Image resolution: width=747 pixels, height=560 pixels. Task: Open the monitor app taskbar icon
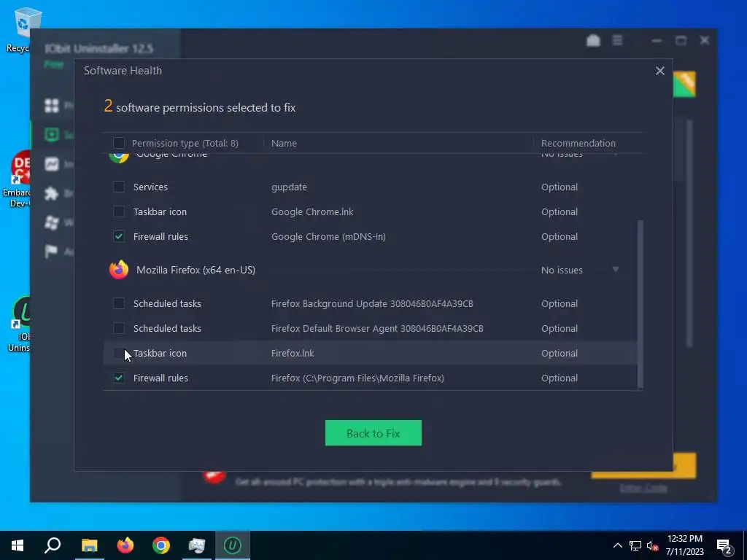tap(197, 545)
